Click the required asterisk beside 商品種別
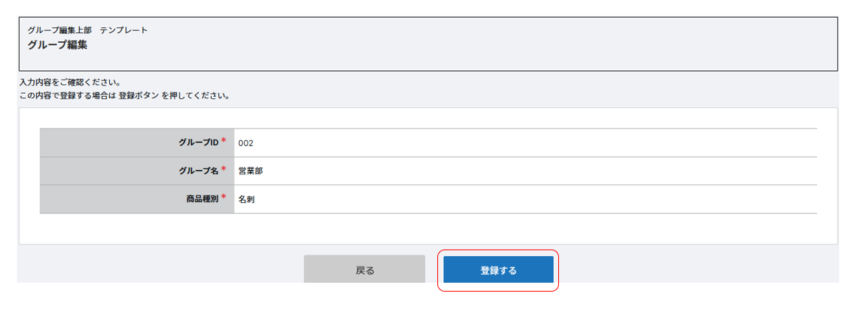 pos(223,198)
